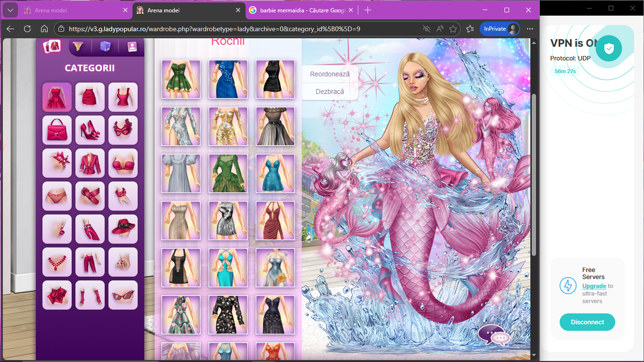The image size is (644, 362).
Task: Select the hats category icon
Action: (123, 229)
